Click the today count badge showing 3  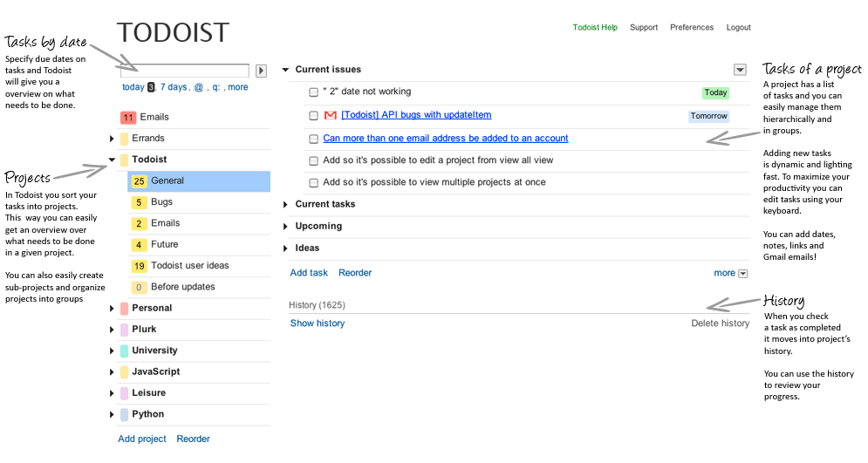click(x=151, y=87)
